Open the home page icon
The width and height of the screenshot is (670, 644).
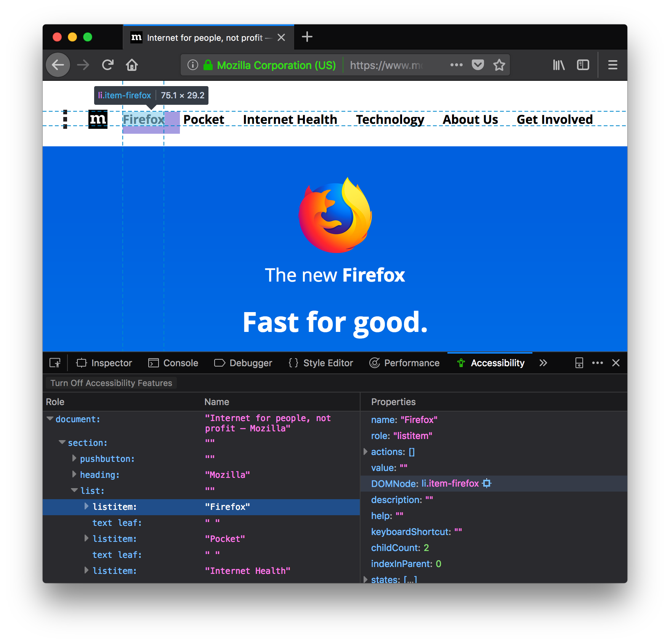[132, 65]
